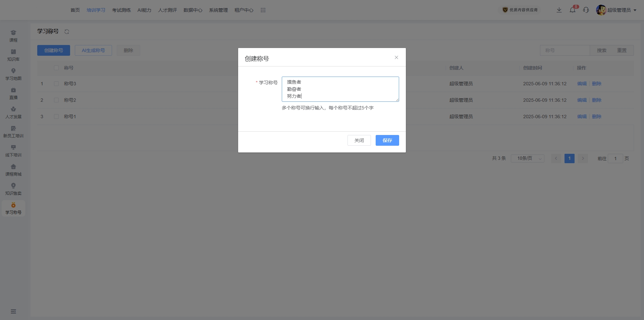Image resolution: width=644 pixels, height=320 pixels.
Task: Toggle the select-all header checkbox
Action: coord(56,68)
